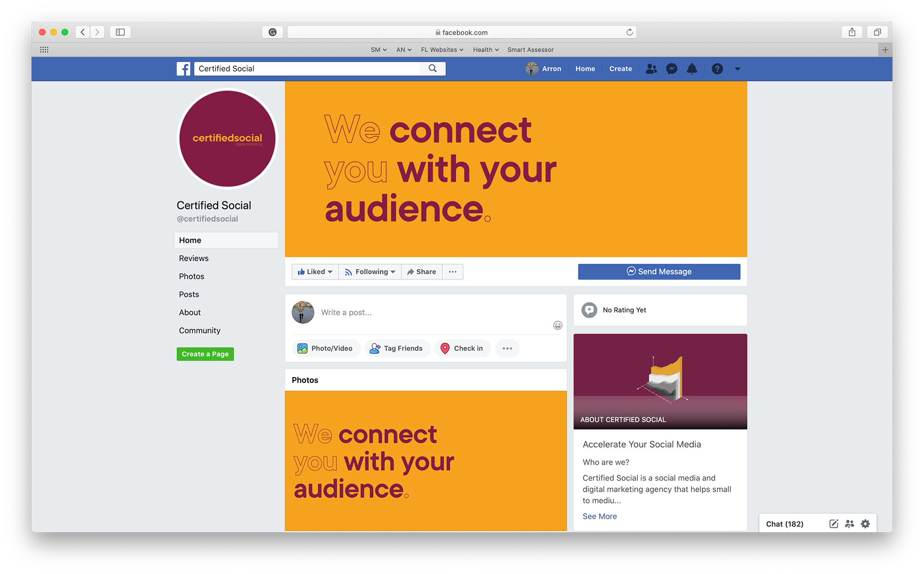The image size is (924, 574).
Task: Click the Quick Help question mark icon
Action: 717,69
